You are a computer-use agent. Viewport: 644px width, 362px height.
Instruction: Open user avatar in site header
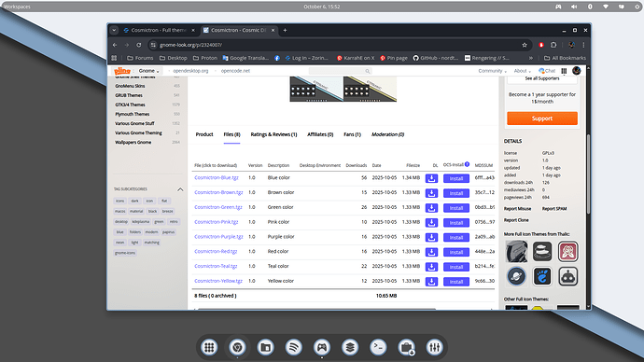(577, 71)
